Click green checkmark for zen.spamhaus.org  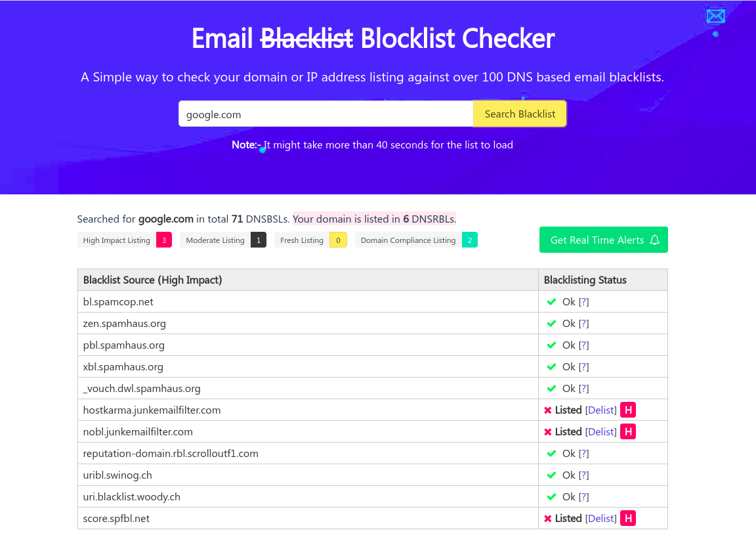[551, 324]
